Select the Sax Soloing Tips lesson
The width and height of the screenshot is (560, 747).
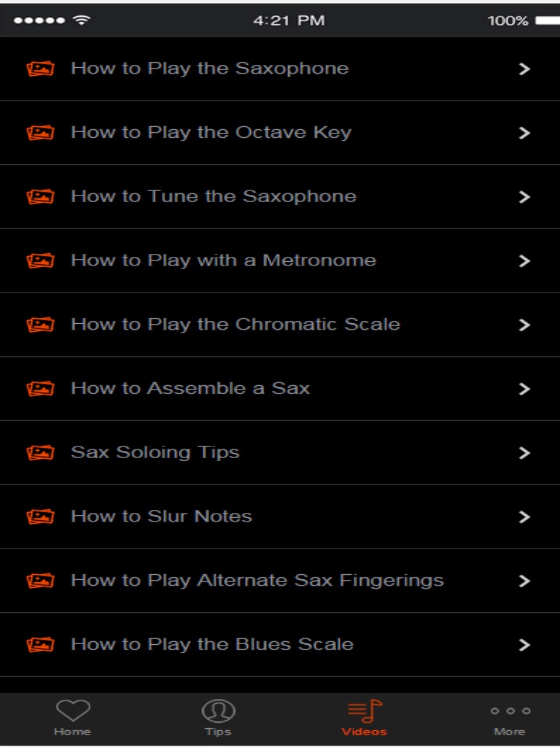155,452
